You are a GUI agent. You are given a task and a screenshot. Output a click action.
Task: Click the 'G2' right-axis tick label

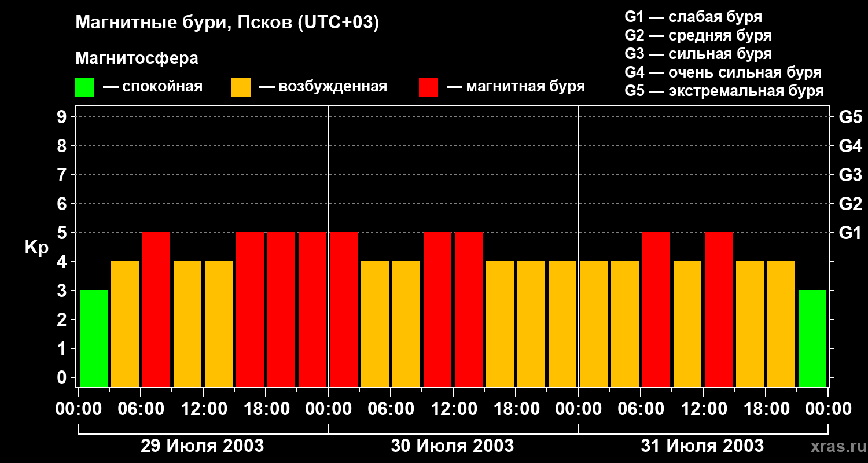coord(850,204)
